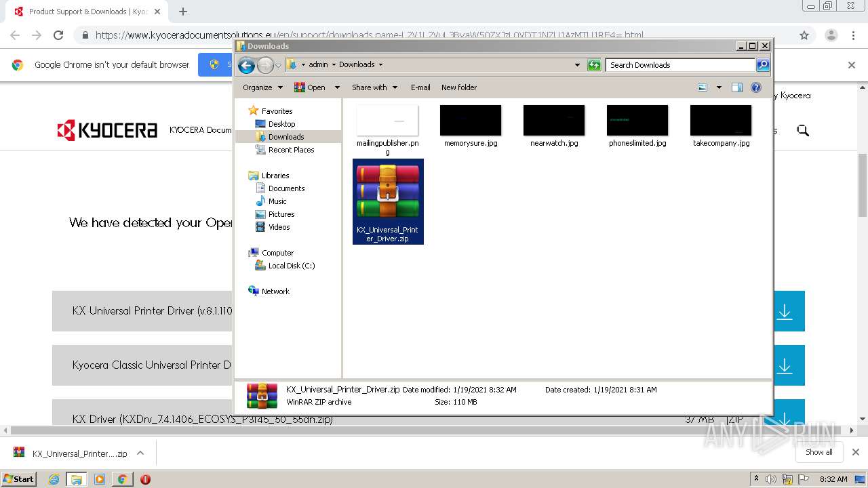Click the Forward arrow in Explorer window
The height and width of the screenshot is (488, 868).
click(x=265, y=65)
